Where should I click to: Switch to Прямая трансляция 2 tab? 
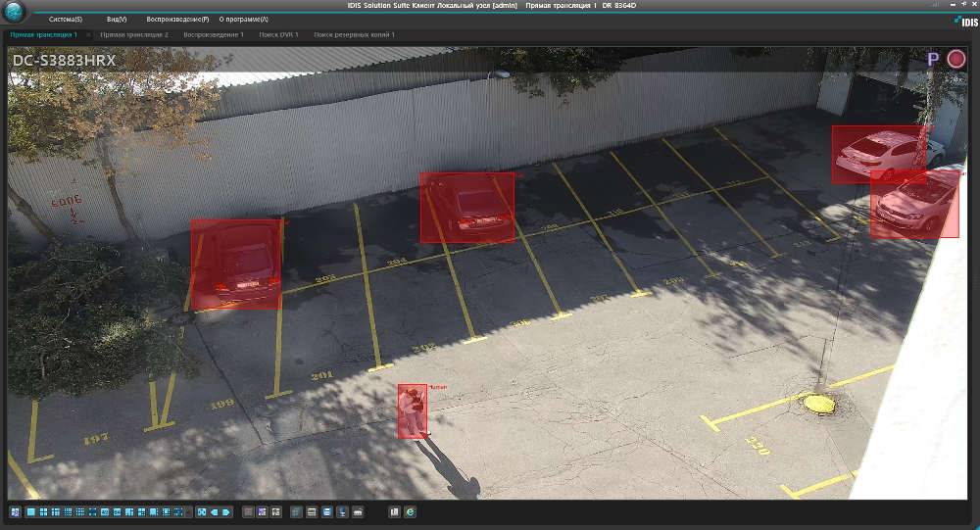tap(134, 35)
